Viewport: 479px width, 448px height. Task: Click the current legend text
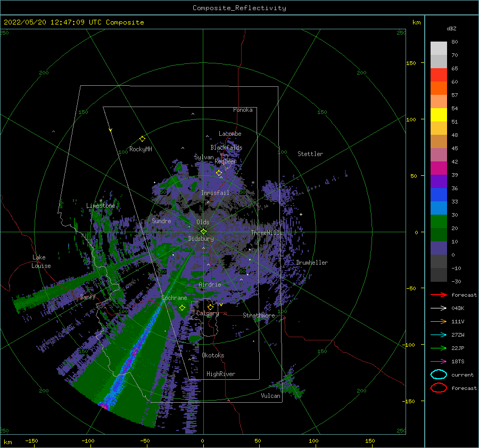tap(462, 375)
